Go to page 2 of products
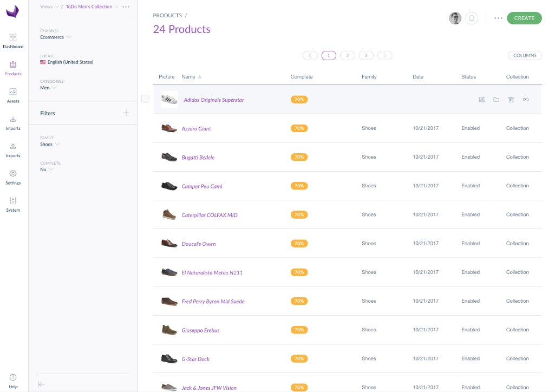Viewport: 555px width, 392px height. coord(347,55)
